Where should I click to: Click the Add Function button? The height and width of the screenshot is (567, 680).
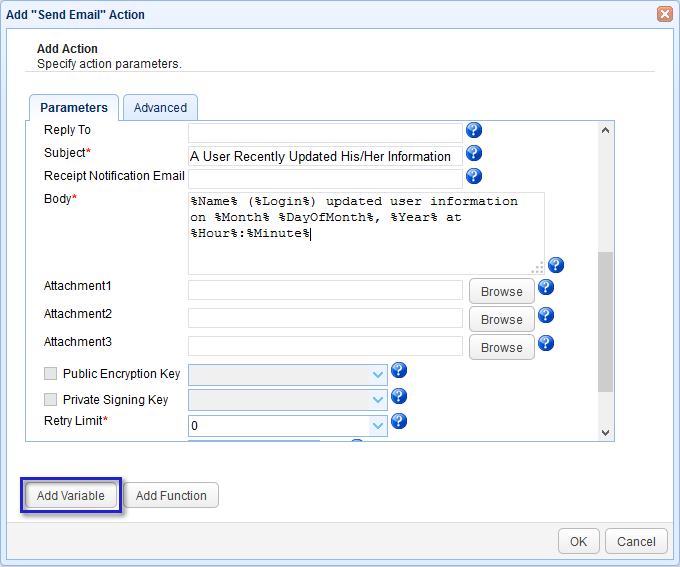171,495
